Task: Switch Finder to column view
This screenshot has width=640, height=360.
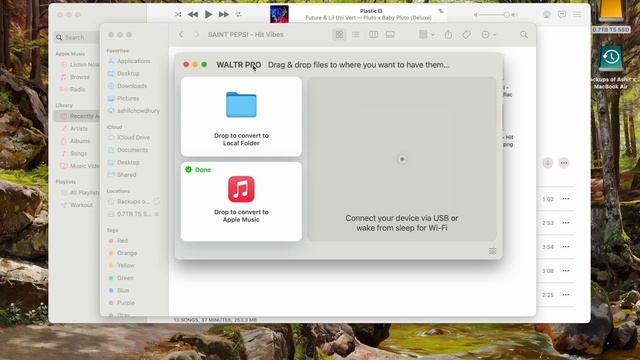Action: [373, 35]
